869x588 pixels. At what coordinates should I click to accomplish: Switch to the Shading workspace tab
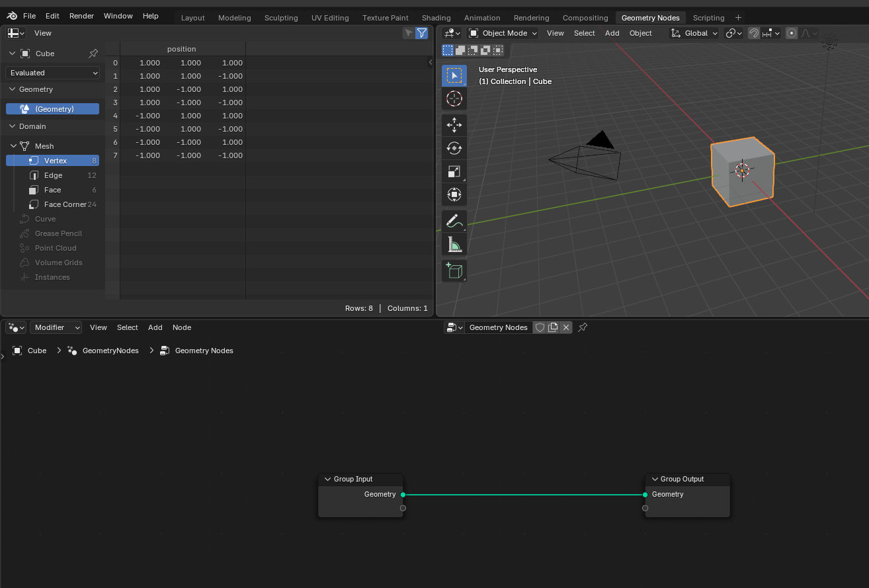(x=436, y=18)
